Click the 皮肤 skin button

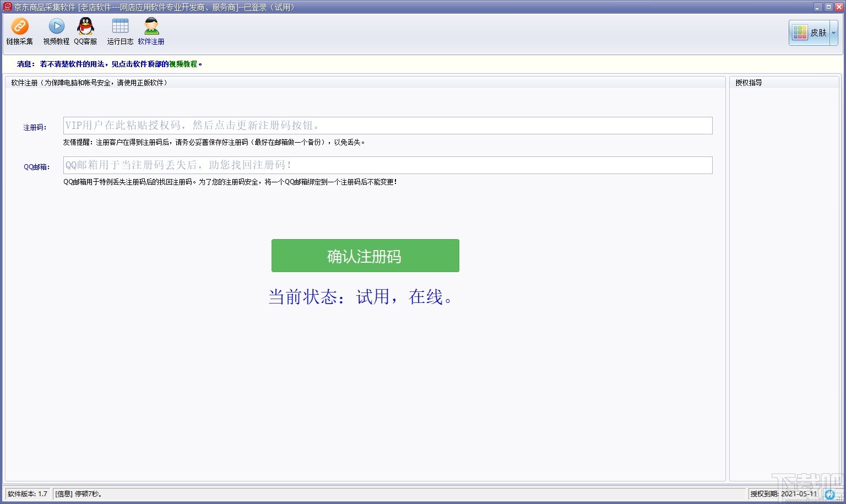coord(810,33)
